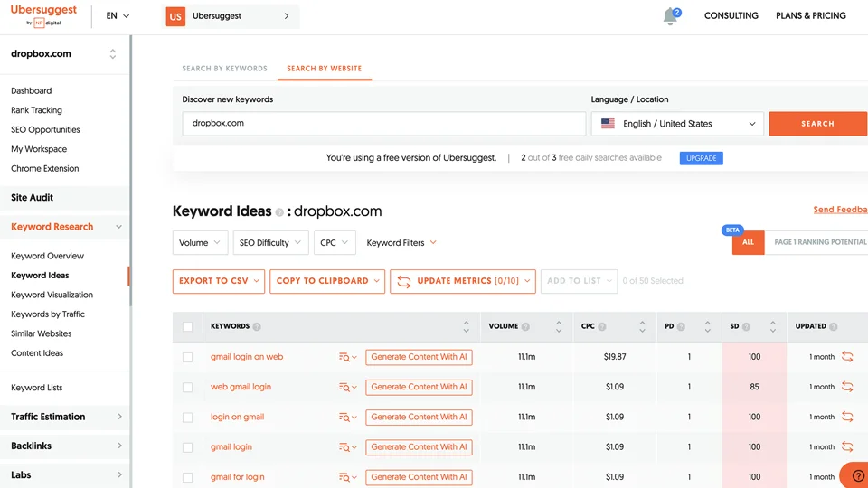Check the 'gmail for login' row
The height and width of the screenshot is (488, 868).
[x=188, y=477]
